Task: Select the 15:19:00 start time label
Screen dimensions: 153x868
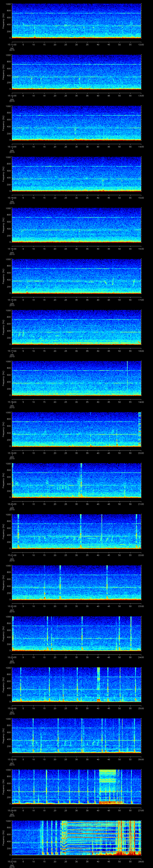Action: click(12, 453)
